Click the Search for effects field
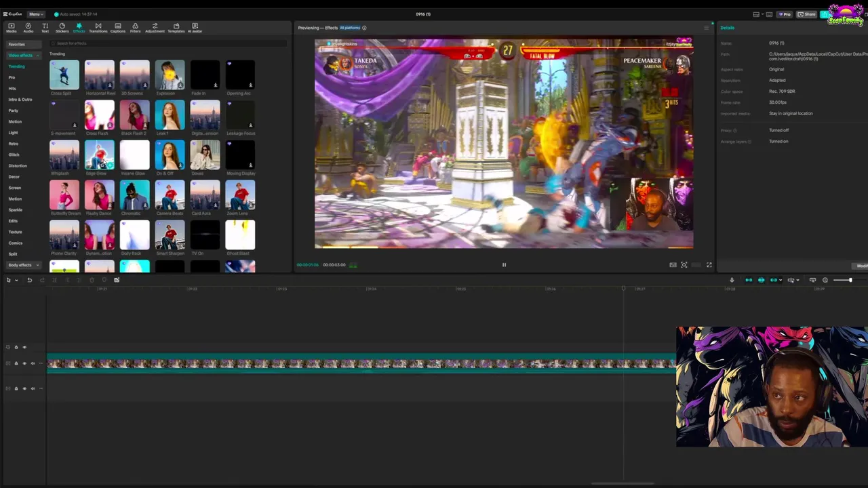 (170, 43)
